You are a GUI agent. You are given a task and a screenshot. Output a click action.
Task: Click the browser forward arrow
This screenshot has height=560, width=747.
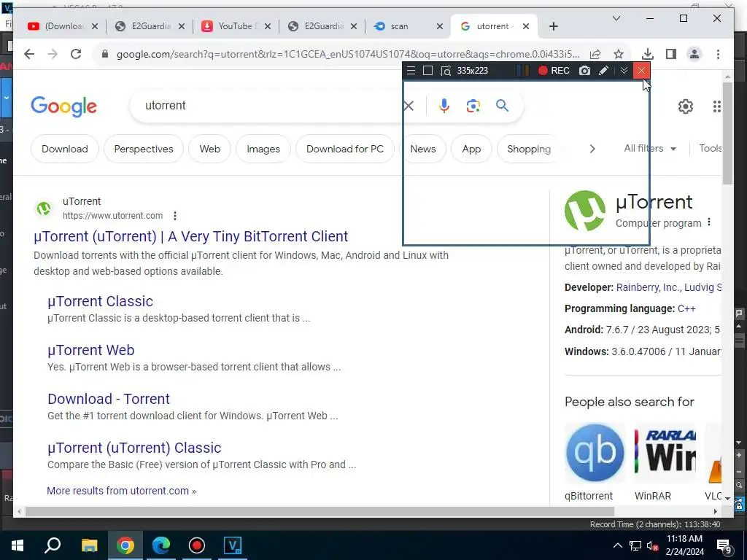[x=53, y=54]
